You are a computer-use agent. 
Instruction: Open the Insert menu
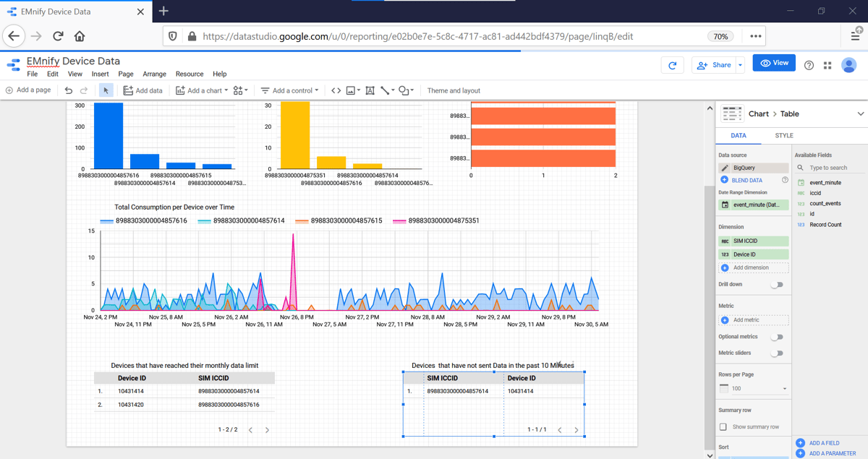(101, 74)
